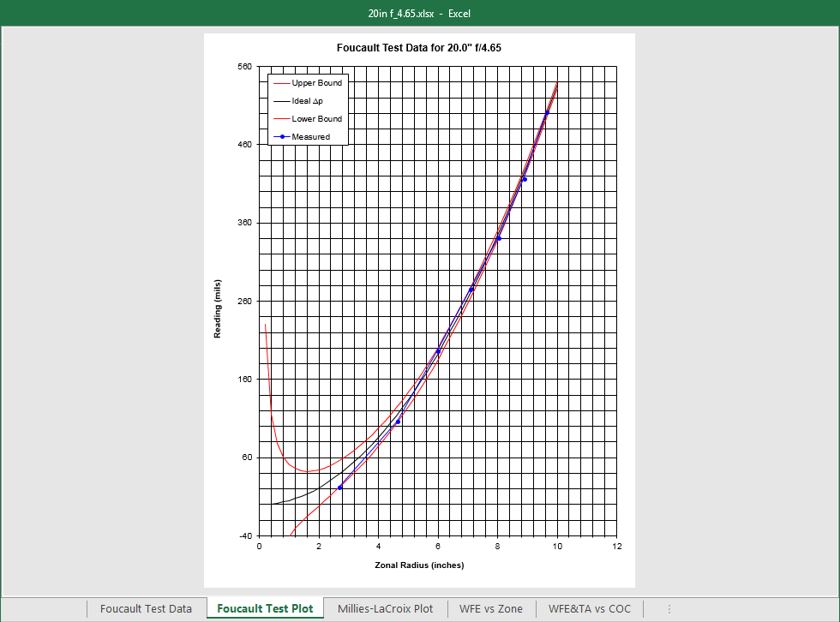Click the 12 label on horizontal axis

pos(616,547)
